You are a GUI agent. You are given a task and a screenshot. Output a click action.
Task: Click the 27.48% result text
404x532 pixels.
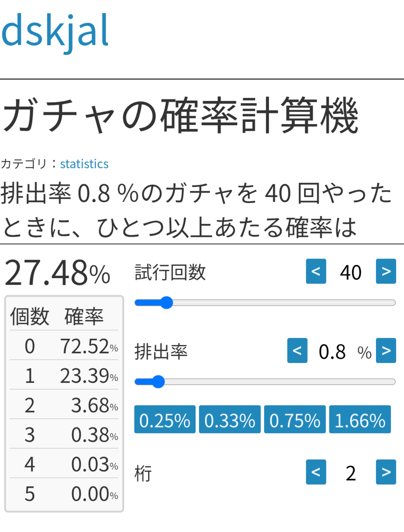[x=57, y=273]
